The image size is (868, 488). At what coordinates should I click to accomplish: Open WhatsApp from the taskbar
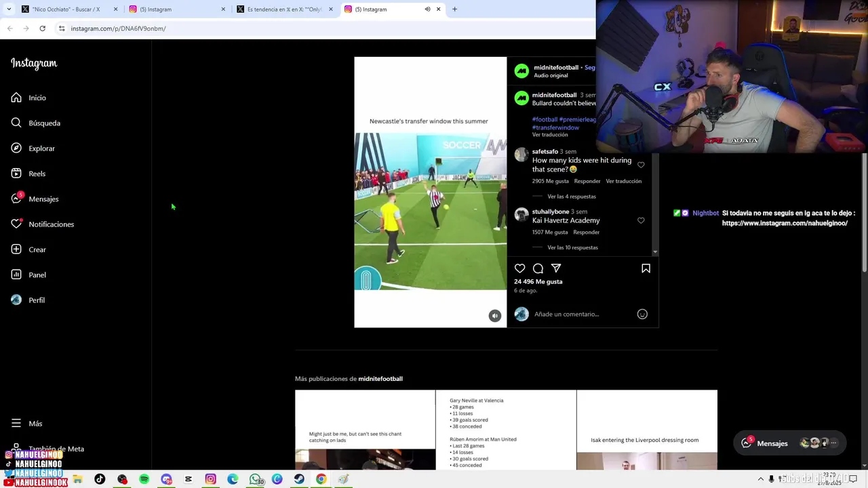coord(254,479)
